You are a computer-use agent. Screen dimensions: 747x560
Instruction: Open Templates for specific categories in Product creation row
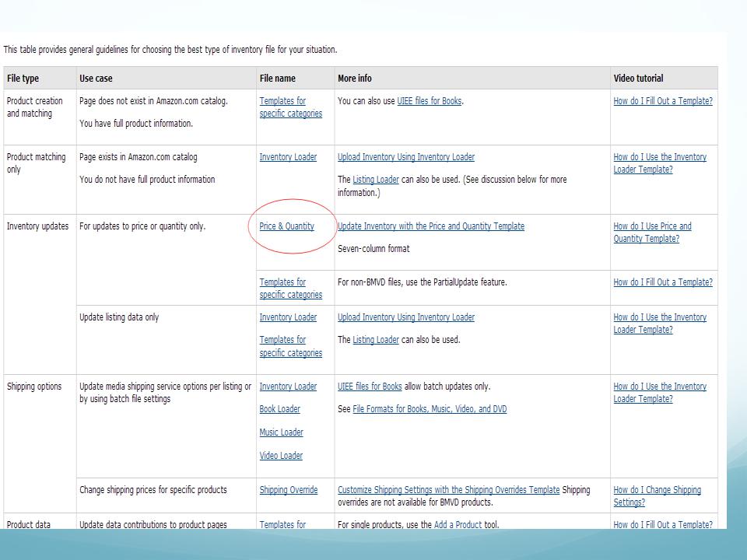290,107
